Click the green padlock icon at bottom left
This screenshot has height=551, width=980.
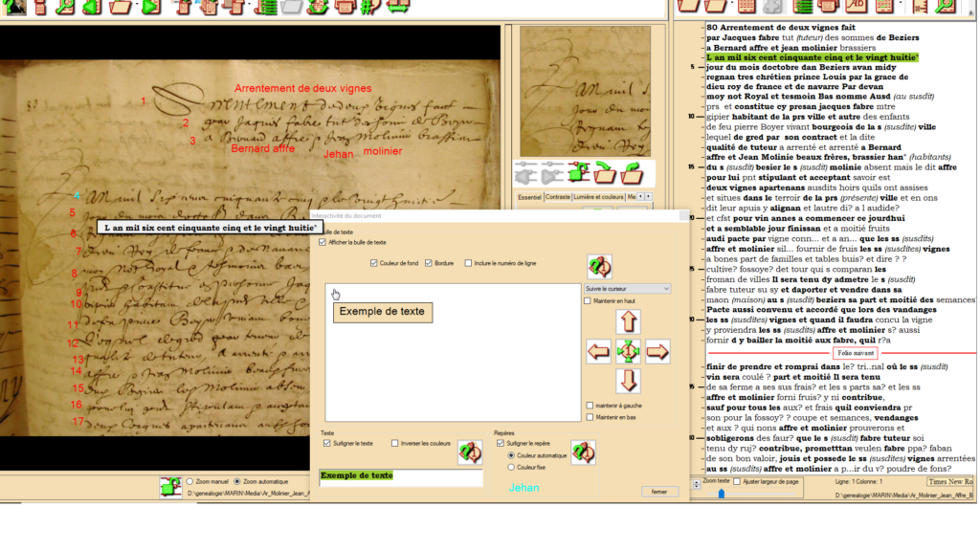tap(170, 487)
